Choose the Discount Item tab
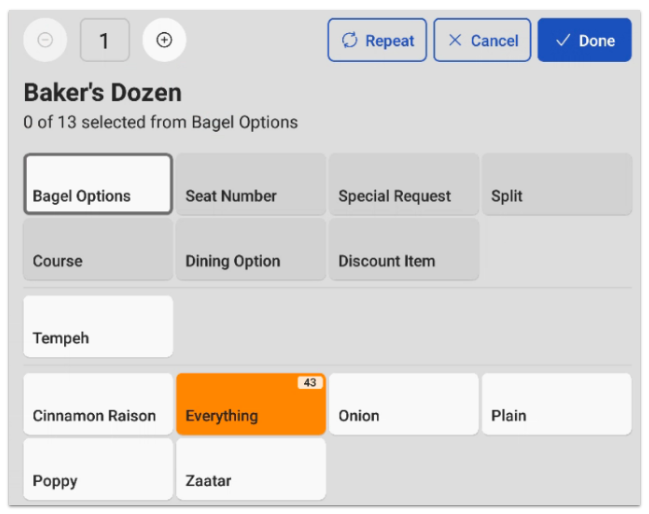This screenshot has width=649, height=514. (404, 249)
